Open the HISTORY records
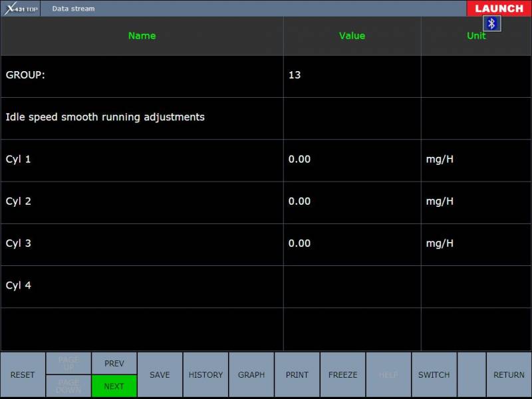The height and width of the screenshot is (399, 532). coord(205,375)
